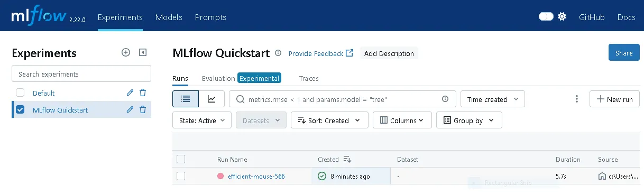
Task: Open the Time created dropdown
Action: (x=493, y=99)
